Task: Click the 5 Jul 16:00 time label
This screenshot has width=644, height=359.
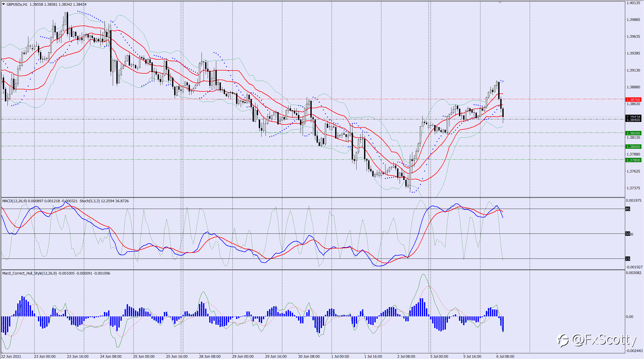Action: tap(472, 356)
